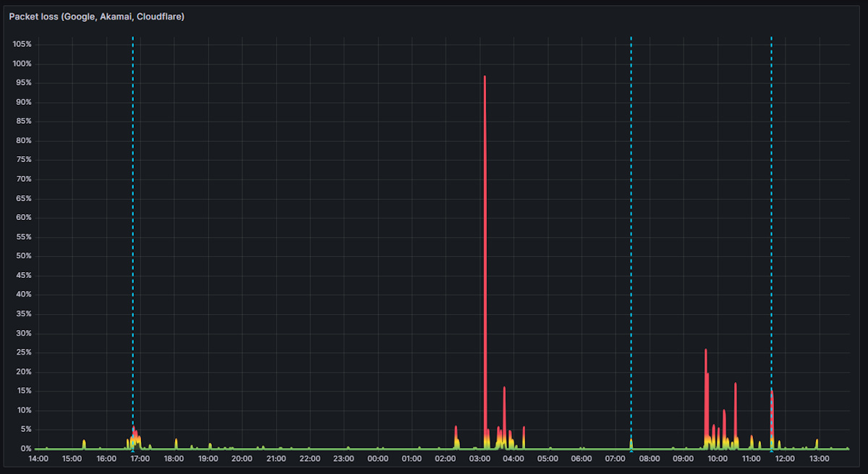Click the annotation marker near 16:45
868x474 pixels.
[132, 449]
